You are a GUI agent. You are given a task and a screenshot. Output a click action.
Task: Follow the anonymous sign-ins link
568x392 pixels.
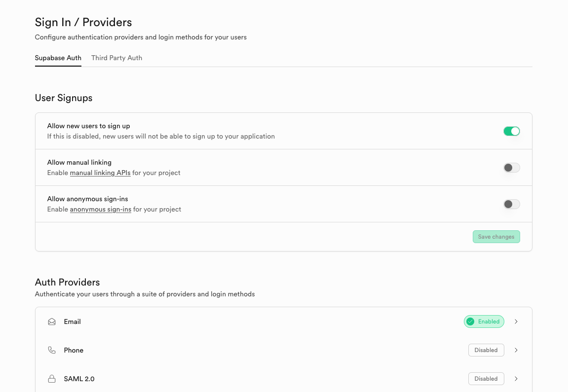(x=100, y=209)
